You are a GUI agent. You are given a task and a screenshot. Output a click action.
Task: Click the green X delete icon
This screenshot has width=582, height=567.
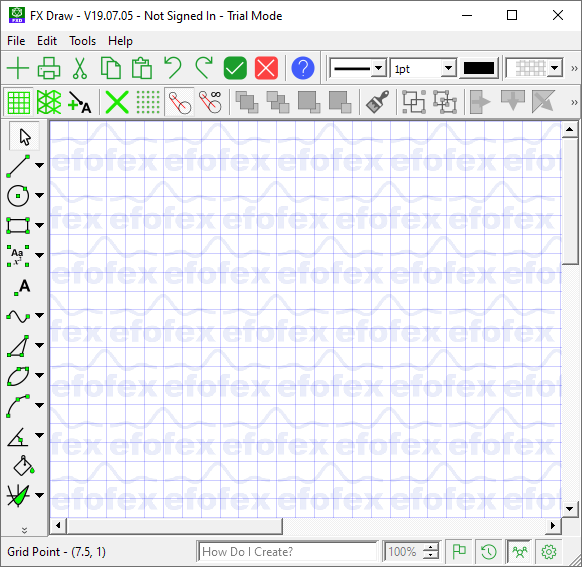[x=117, y=102]
